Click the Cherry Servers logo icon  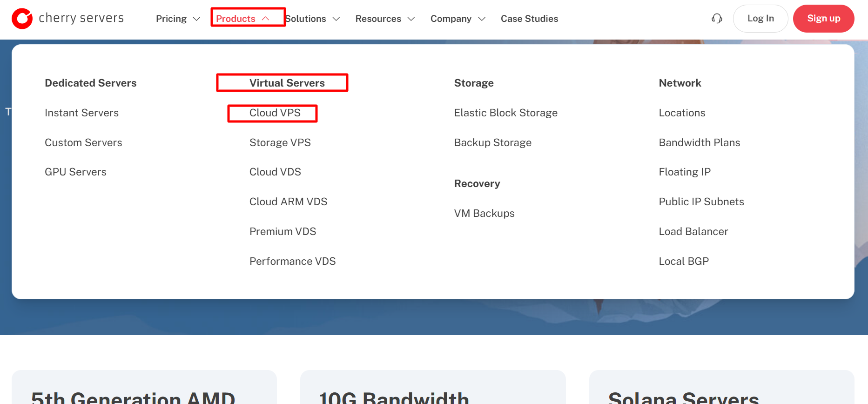[22, 19]
